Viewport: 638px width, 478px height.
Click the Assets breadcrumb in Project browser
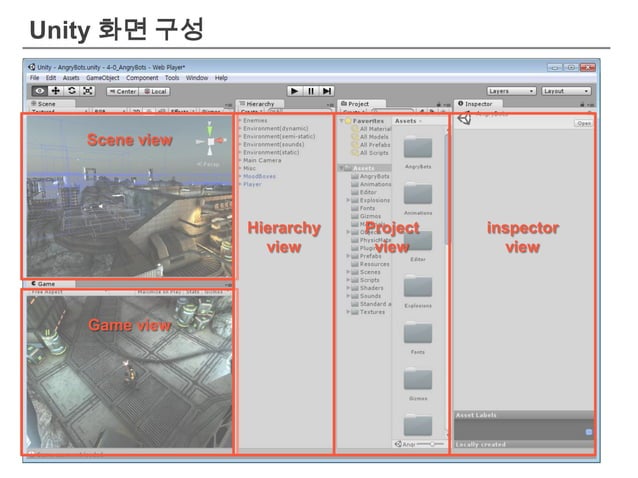tap(406, 121)
